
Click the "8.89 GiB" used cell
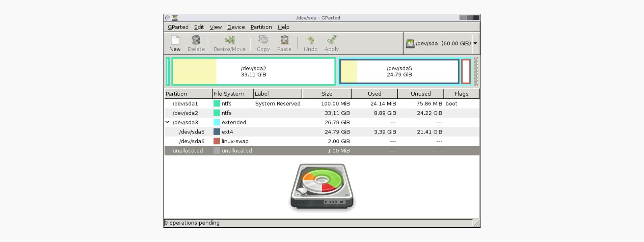tap(385, 113)
